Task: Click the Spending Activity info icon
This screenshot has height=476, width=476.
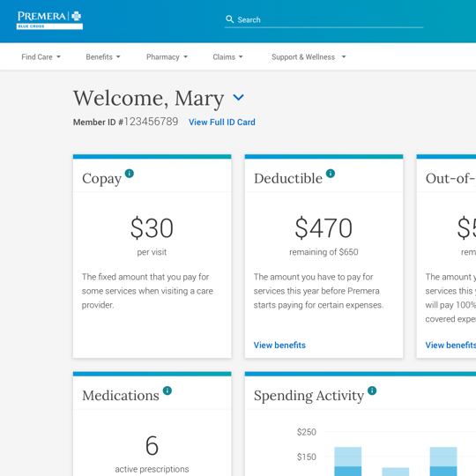Action: [x=372, y=390]
